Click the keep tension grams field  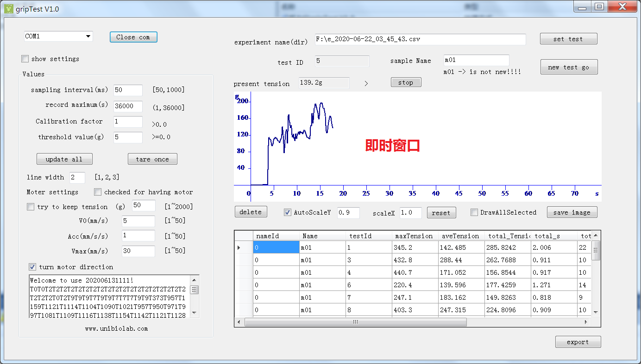pos(144,205)
